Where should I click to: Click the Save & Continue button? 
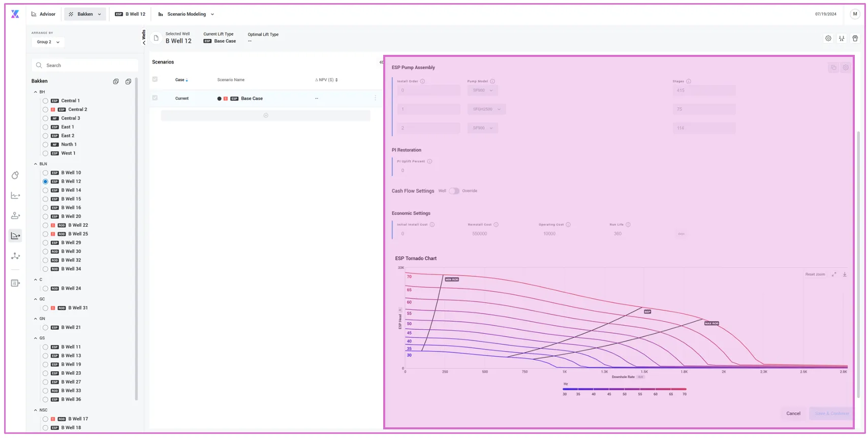[832, 414]
